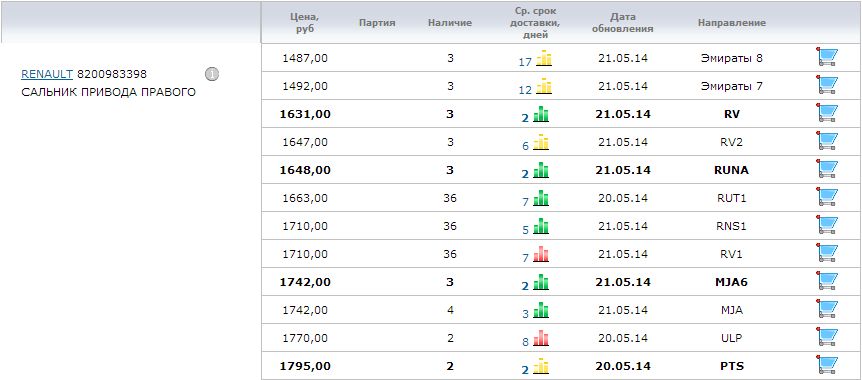Add the ULP offer to cart
The height and width of the screenshot is (380, 862).
(x=827, y=338)
